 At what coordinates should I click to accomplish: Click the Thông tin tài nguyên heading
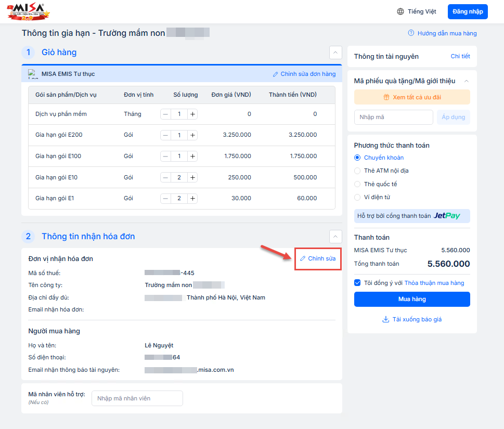point(386,57)
